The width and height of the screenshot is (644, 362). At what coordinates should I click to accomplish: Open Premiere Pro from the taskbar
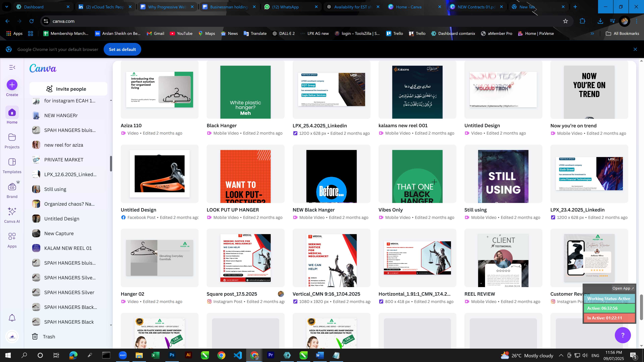(x=271, y=355)
